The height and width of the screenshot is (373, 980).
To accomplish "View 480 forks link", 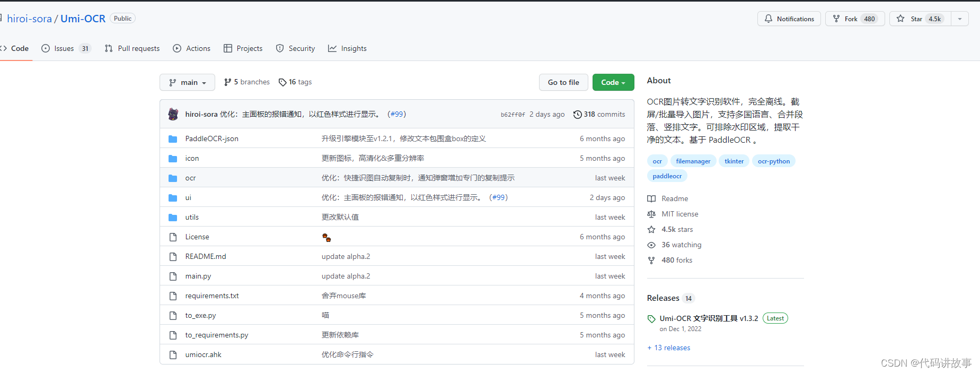I will pos(670,260).
